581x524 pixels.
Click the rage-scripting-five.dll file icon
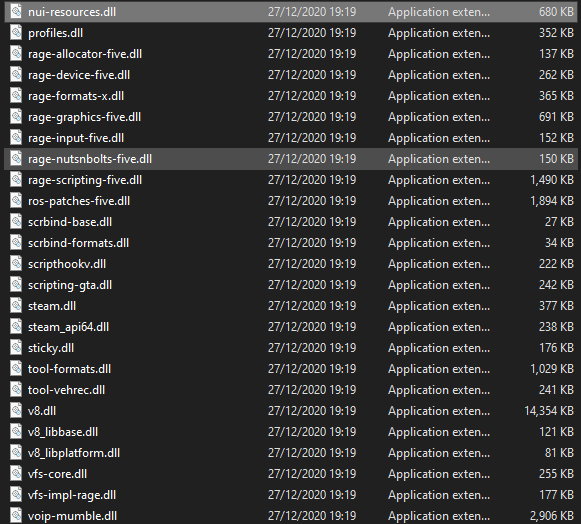tap(16, 180)
